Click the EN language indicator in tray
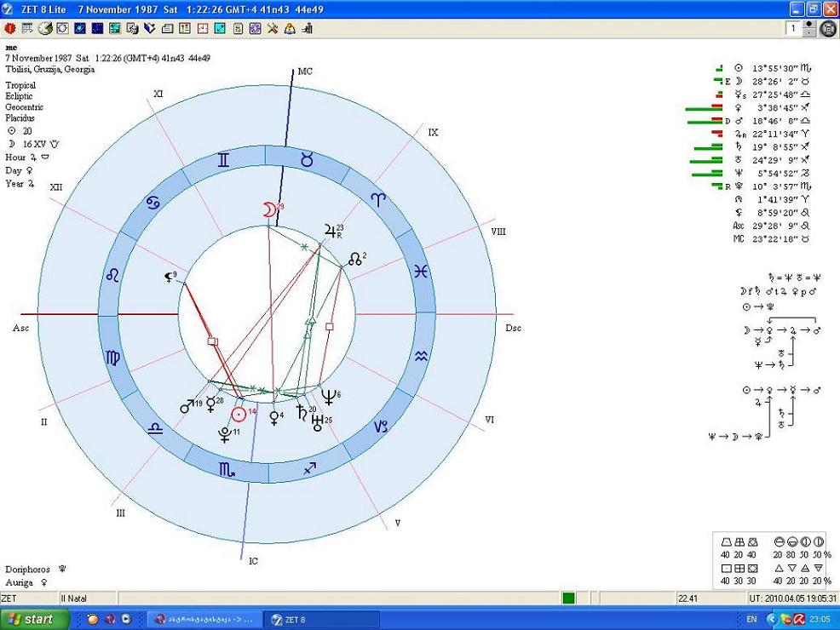This screenshot has height=630, width=840. pyautogui.click(x=751, y=619)
